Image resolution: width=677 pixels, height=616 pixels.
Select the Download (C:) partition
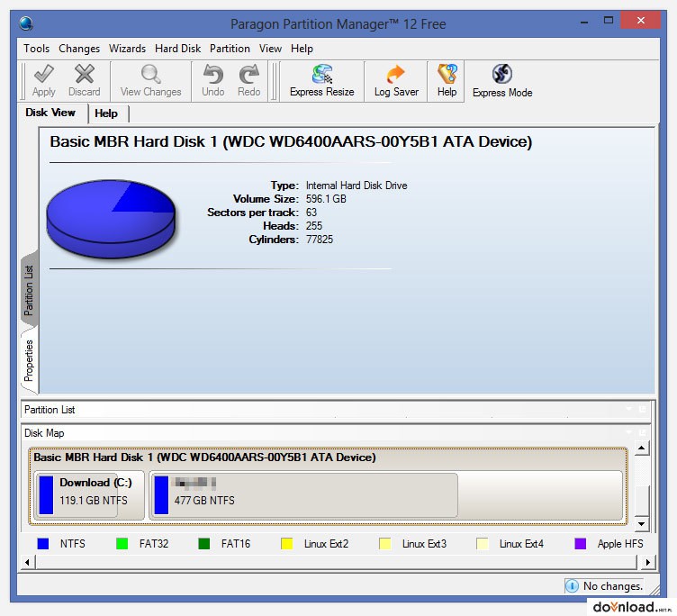(89, 495)
